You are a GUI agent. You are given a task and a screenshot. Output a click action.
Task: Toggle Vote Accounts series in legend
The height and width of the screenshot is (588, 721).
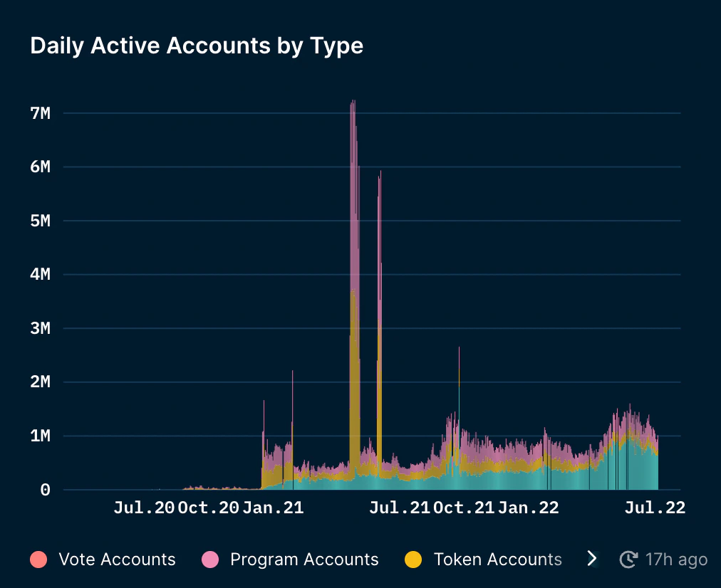pyautogui.click(x=103, y=559)
